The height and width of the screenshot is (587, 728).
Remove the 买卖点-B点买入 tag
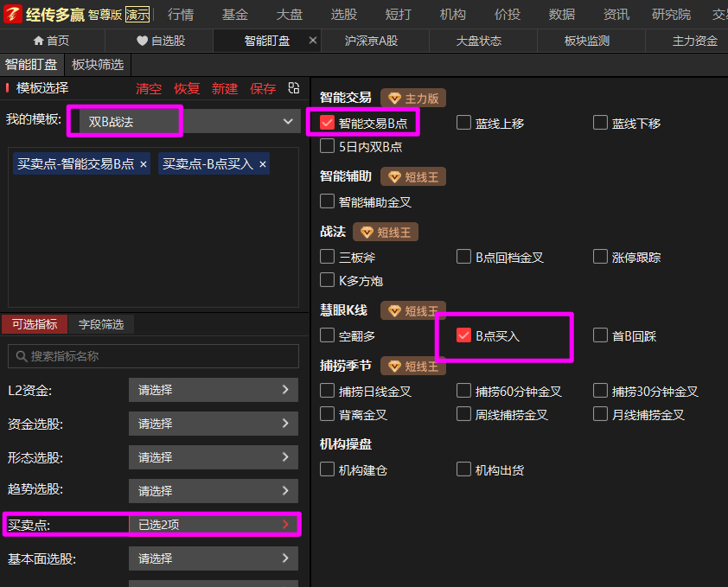coord(262,163)
